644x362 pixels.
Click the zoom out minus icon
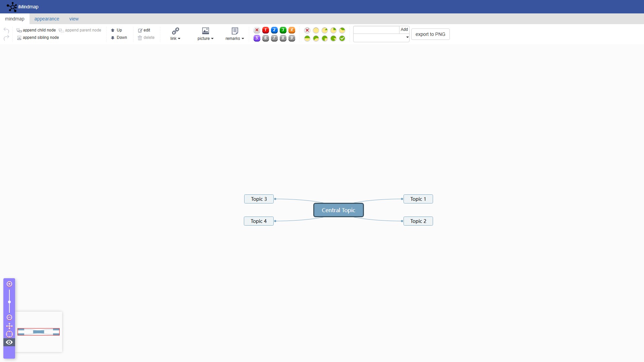tap(9, 317)
